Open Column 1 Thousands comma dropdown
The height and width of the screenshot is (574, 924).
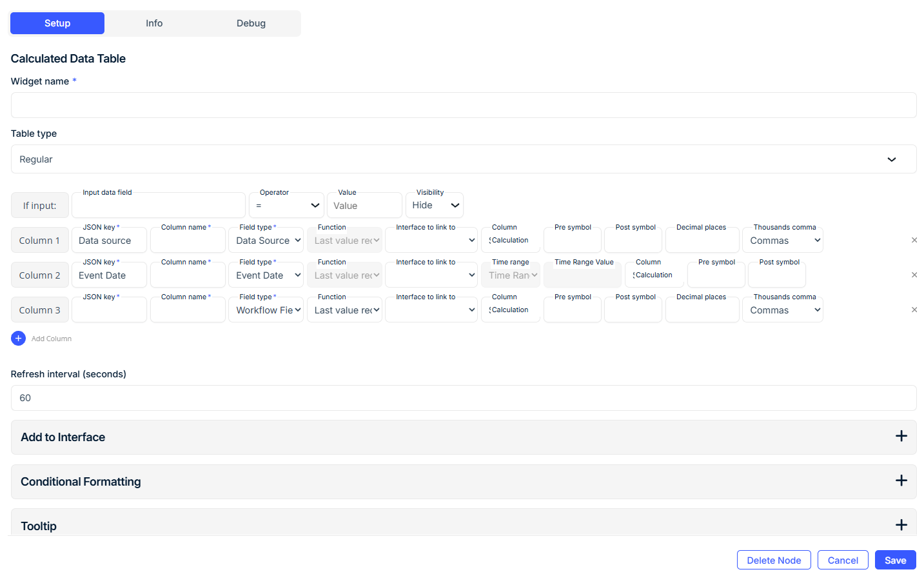[x=783, y=240]
